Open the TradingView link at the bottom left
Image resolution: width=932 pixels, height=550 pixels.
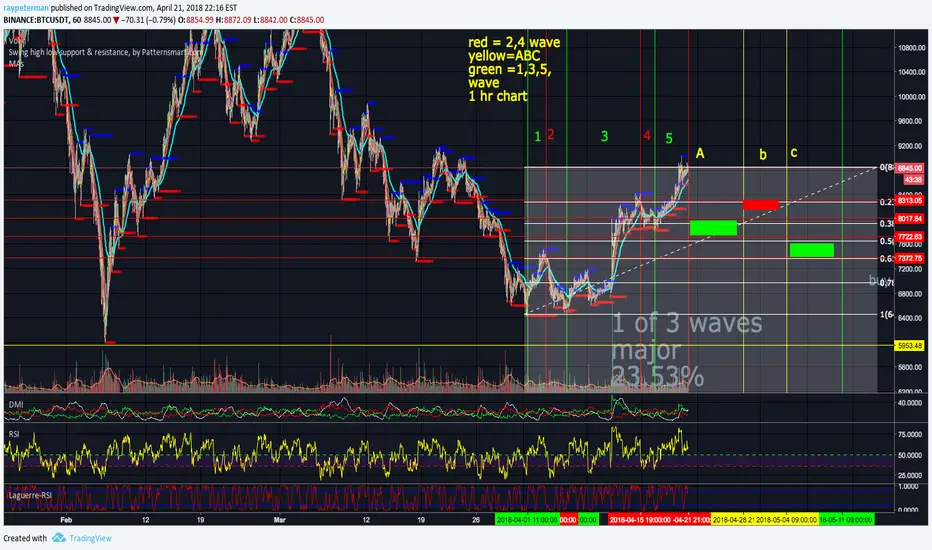point(90,538)
